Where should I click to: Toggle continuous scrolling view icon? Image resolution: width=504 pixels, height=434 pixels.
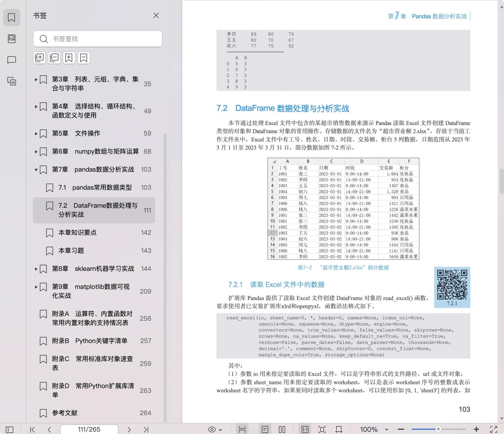point(242,429)
